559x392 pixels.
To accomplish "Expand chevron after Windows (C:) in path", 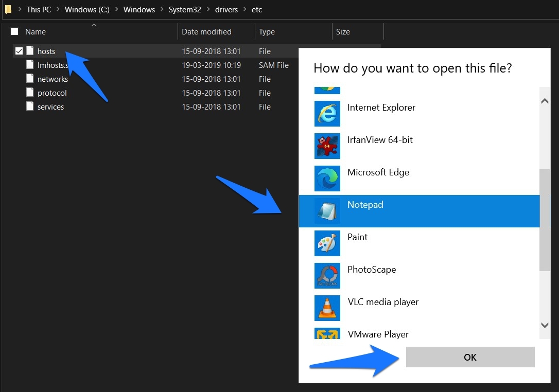I will 116,10.
